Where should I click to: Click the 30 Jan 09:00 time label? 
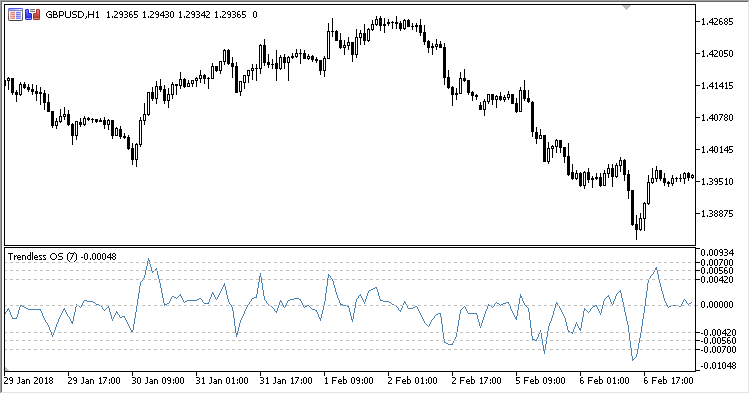[158, 381]
